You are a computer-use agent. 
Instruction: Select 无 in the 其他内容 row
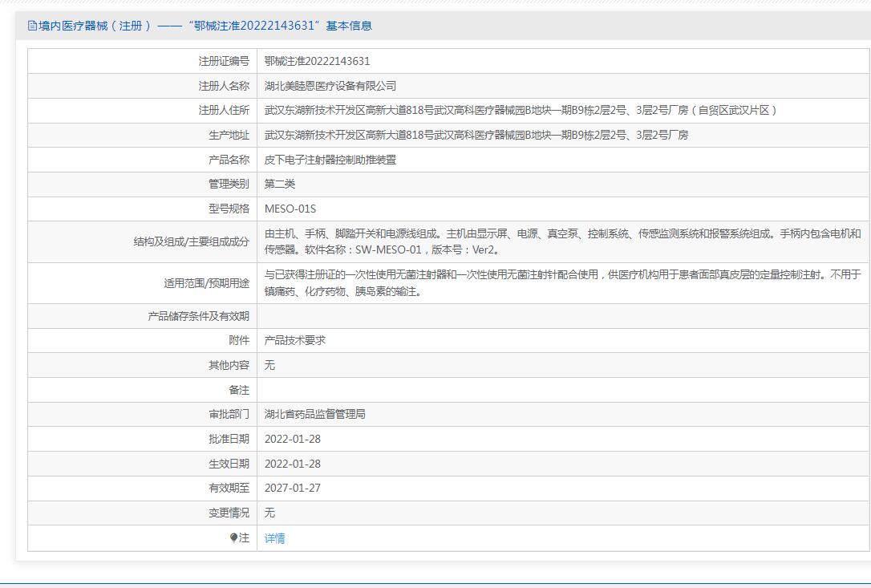(269, 365)
